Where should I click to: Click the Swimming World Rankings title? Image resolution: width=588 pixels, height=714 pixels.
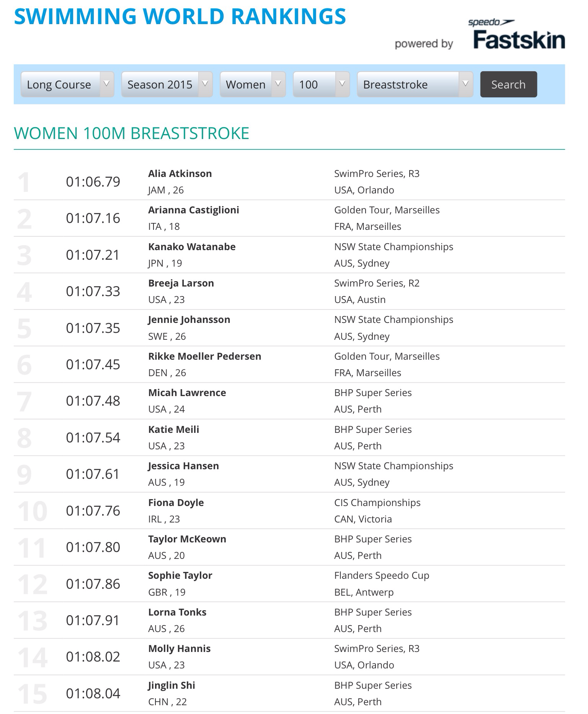[x=180, y=16]
